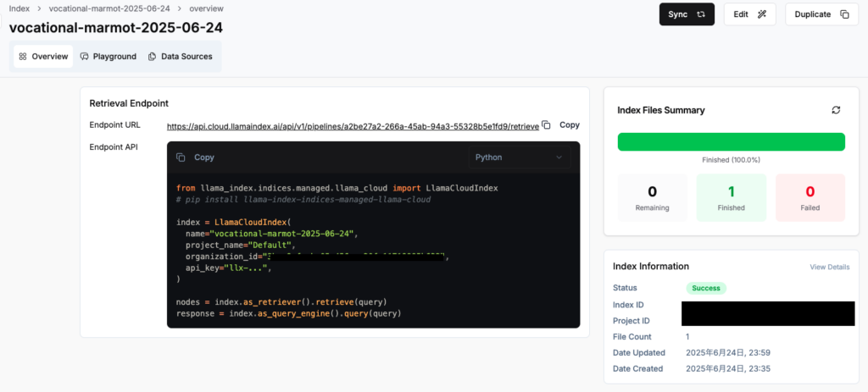Image resolution: width=868 pixels, height=392 pixels.
Task: Click the Finished (100.0%) text
Action: click(x=732, y=160)
